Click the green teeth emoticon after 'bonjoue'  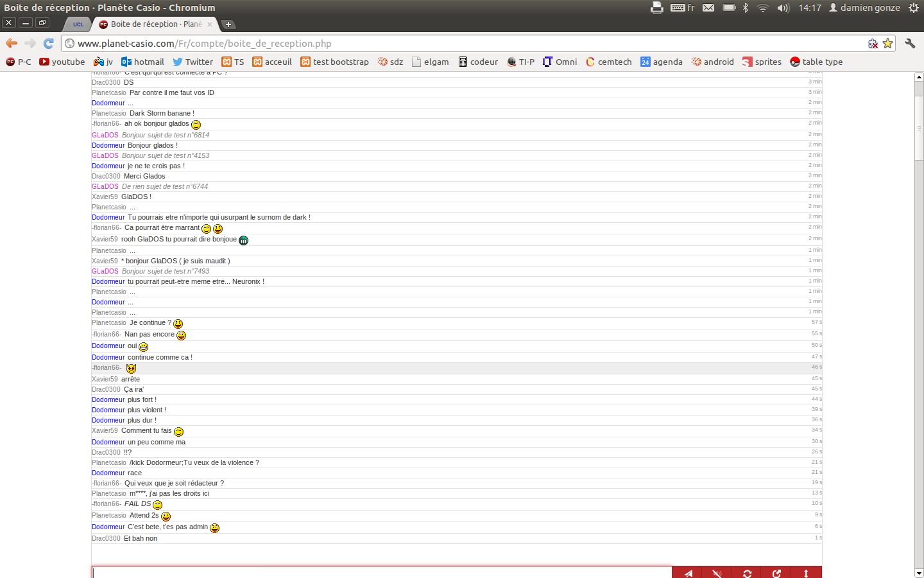coord(243,240)
